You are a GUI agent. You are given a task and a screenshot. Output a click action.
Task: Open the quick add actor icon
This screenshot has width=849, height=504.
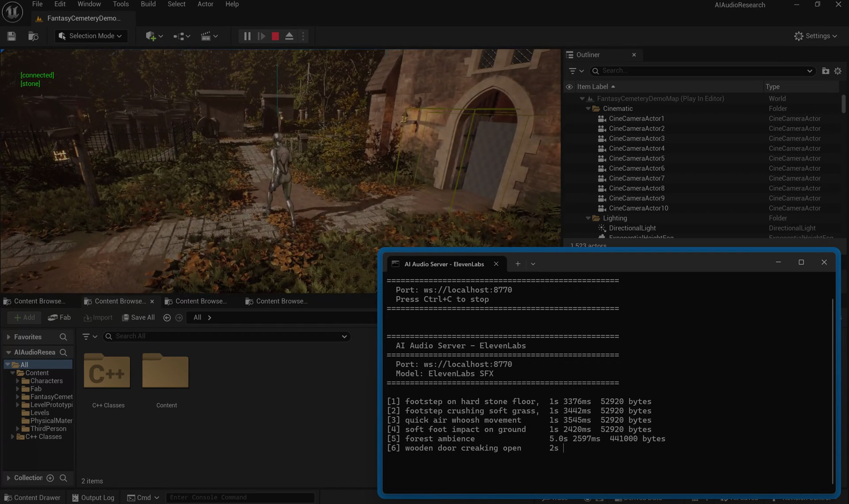click(x=154, y=36)
